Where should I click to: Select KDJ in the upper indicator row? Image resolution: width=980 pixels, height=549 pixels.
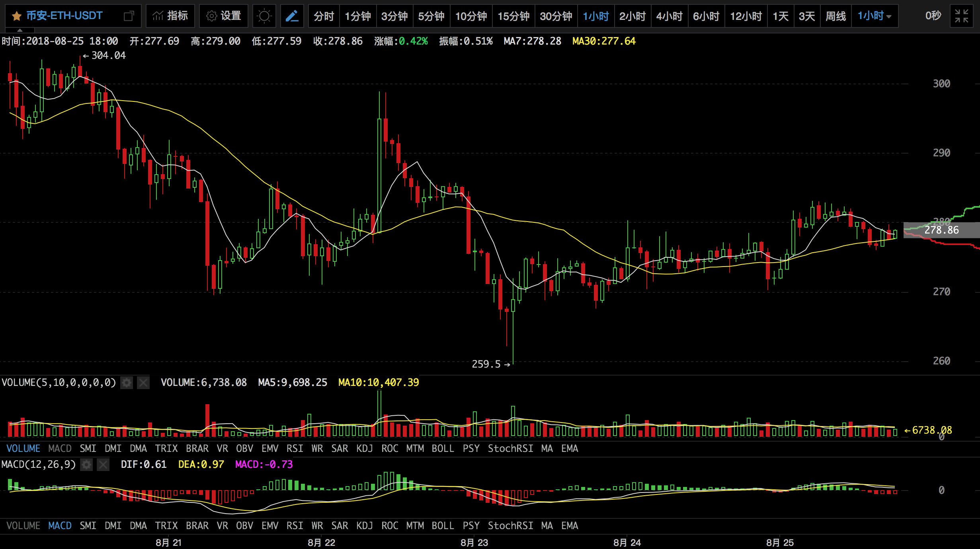tap(364, 449)
